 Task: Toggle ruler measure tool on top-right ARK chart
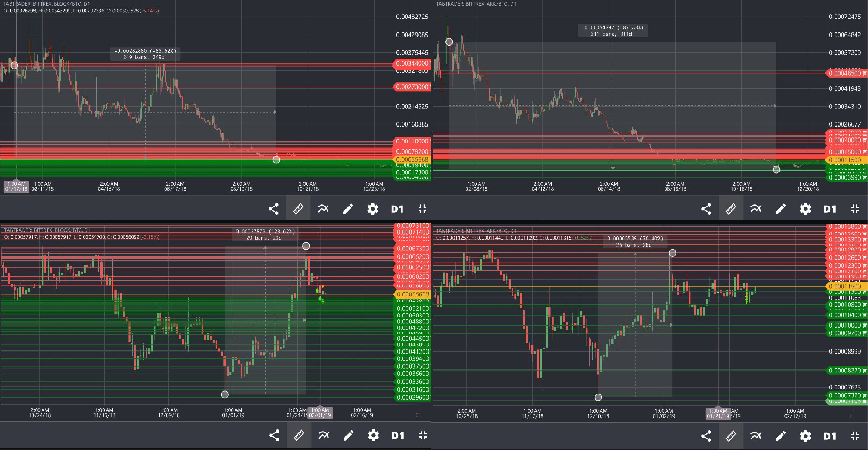click(x=731, y=209)
